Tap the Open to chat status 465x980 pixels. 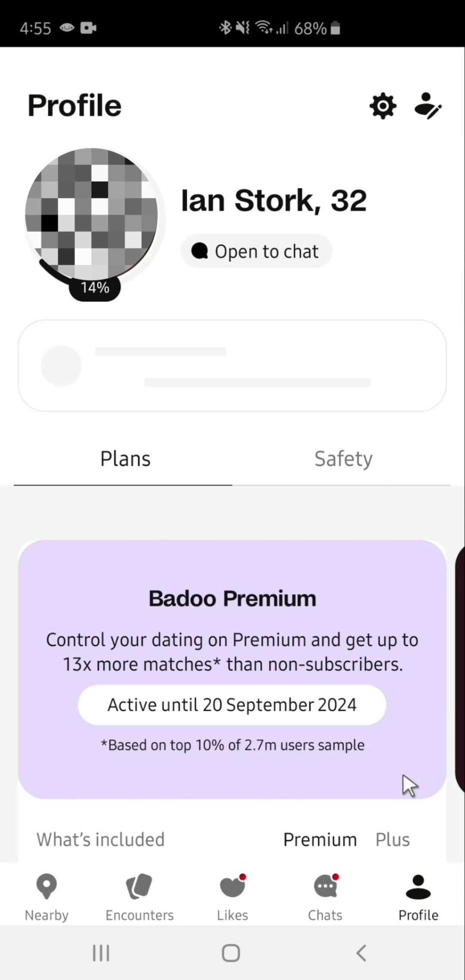tap(256, 251)
